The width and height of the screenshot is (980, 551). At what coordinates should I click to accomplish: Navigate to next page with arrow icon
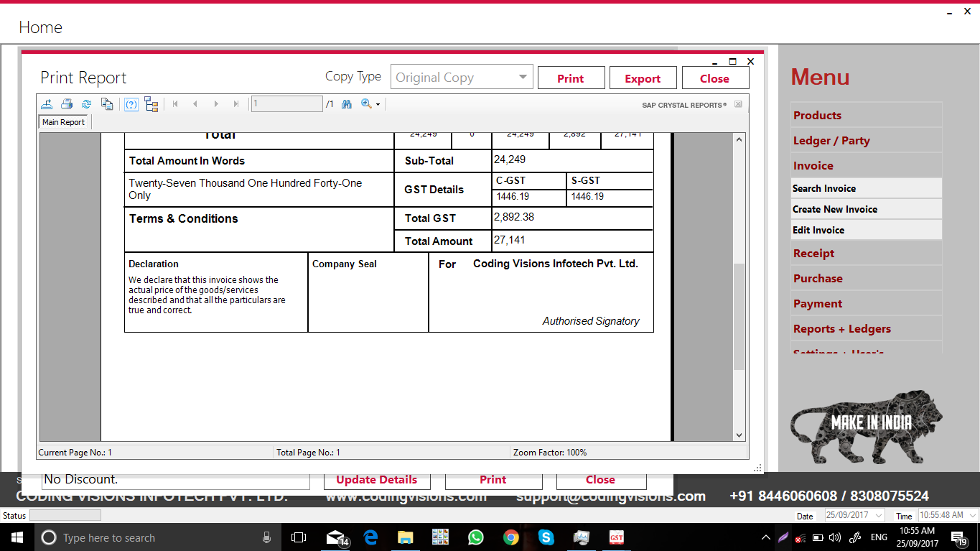pyautogui.click(x=216, y=104)
